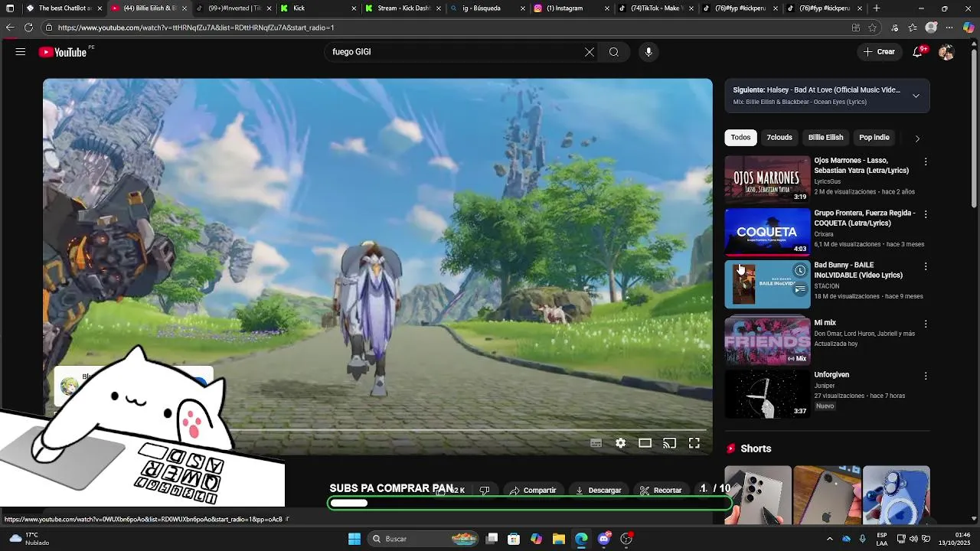Select the Billie Eilish filter chip
This screenshot has width=980, height=551.
[825, 138]
